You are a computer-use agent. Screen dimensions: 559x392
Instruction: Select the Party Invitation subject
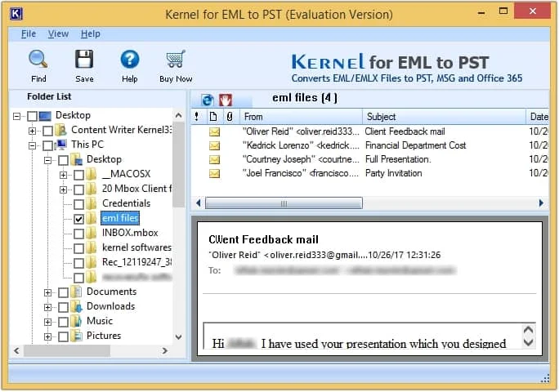coord(394,173)
